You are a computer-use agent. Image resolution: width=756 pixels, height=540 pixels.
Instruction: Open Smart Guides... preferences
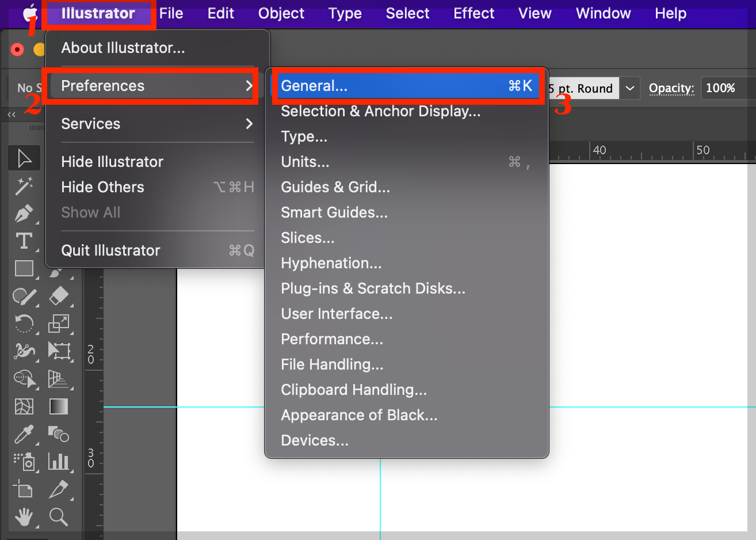(407, 212)
